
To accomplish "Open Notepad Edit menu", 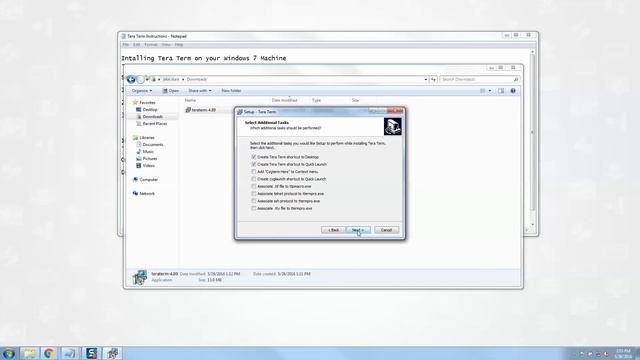I will 136,44.
